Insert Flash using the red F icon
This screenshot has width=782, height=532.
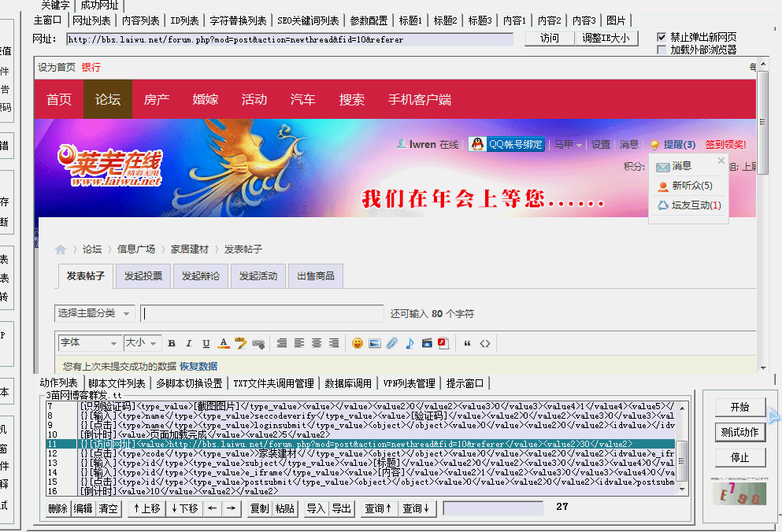[x=443, y=343]
